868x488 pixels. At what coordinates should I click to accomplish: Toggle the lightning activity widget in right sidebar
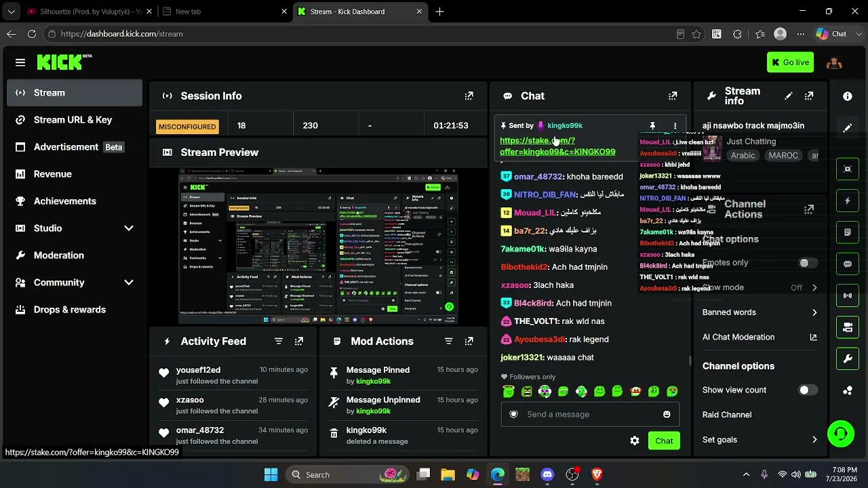pos(848,201)
